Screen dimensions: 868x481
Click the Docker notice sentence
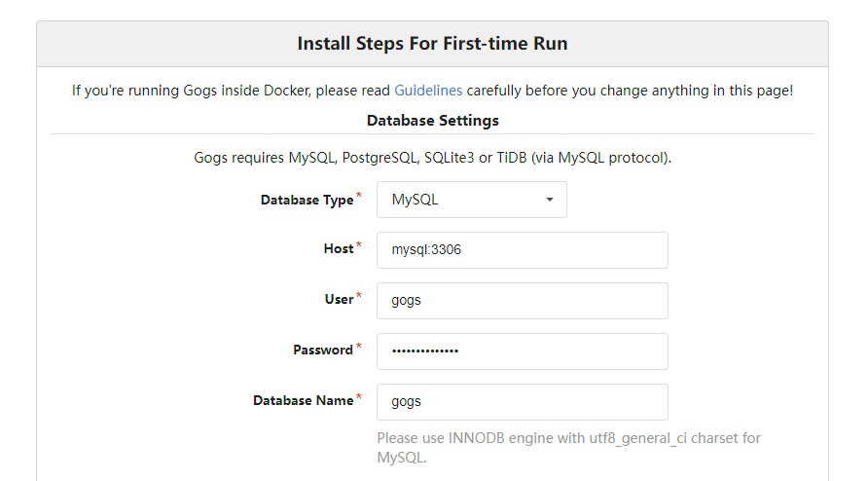[x=432, y=91]
